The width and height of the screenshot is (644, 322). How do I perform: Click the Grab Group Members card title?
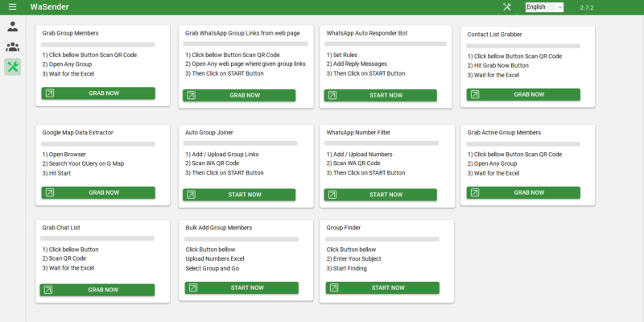[x=70, y=33]
